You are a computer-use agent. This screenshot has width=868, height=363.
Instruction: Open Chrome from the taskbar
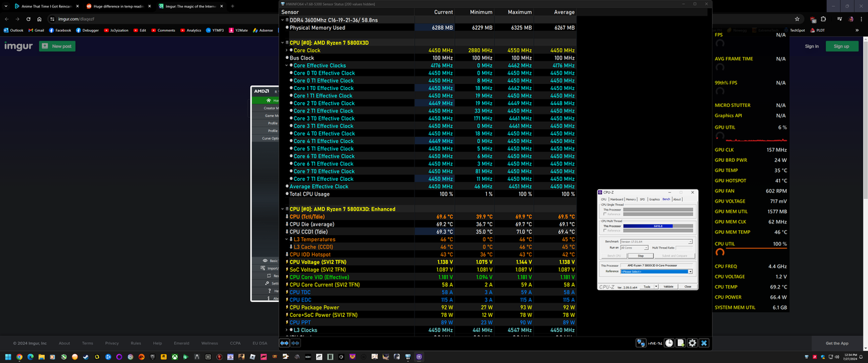pyautogui.click(x=20, y=357)
